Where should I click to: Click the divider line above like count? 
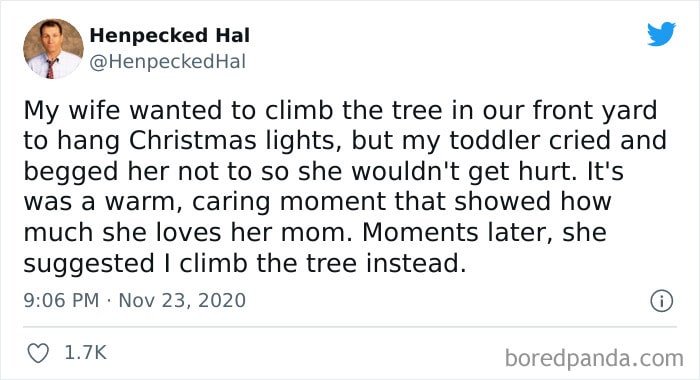[350, 327]
